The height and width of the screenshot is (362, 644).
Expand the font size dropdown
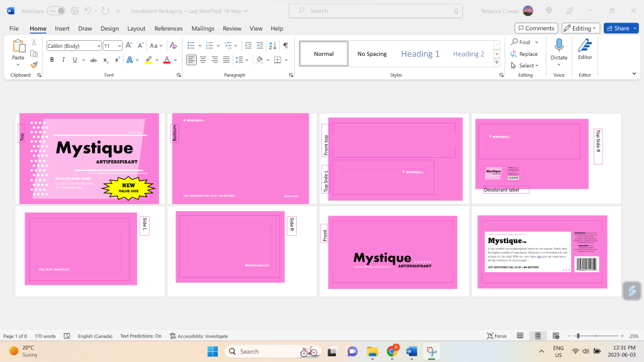pos(119,46)
